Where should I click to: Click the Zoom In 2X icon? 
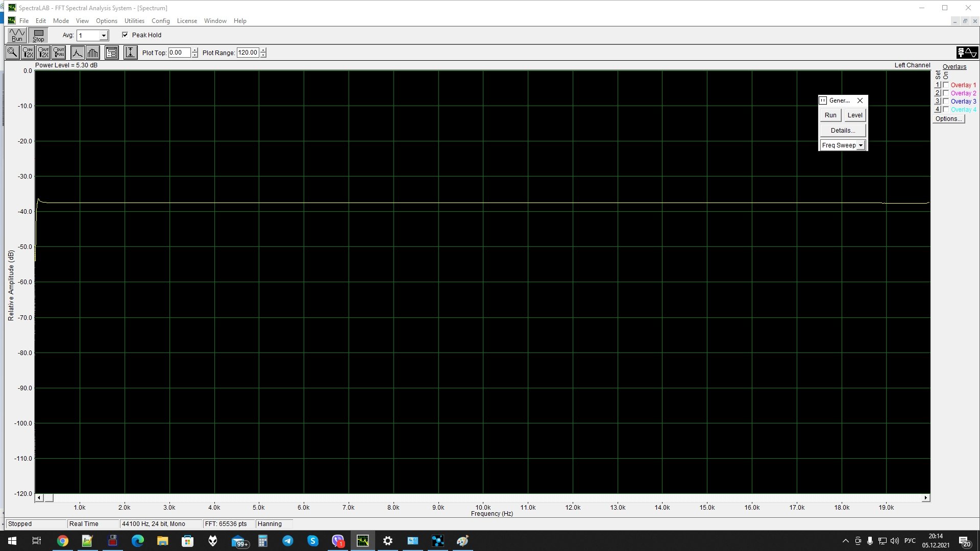point(28,53)
